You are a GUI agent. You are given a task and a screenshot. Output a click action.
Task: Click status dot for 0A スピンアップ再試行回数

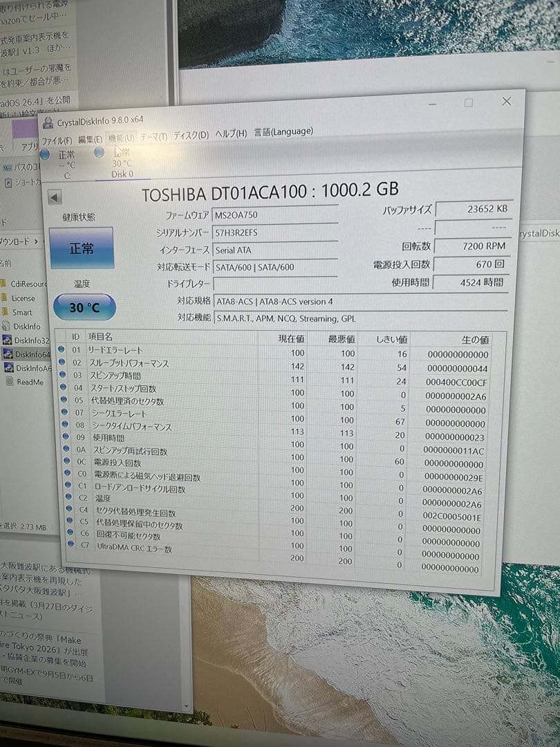(x=66, y=448)
